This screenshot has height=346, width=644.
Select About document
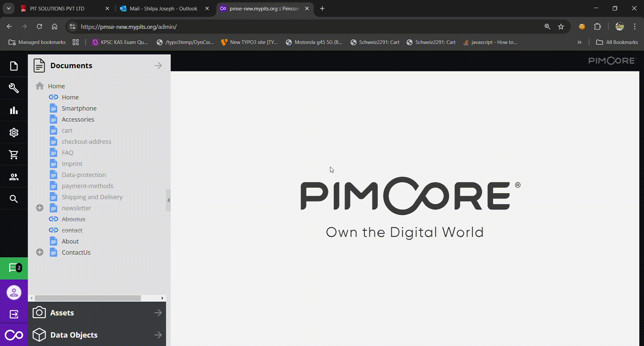(x=70, y=241)
